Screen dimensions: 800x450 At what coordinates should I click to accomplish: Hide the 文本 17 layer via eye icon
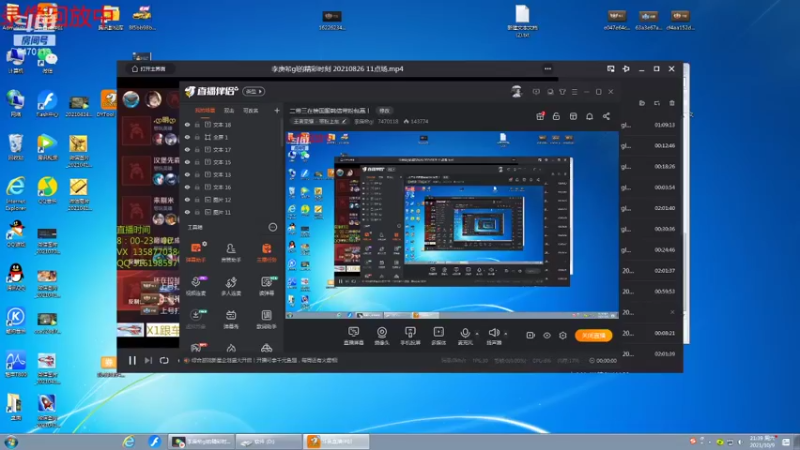point(187,149)
